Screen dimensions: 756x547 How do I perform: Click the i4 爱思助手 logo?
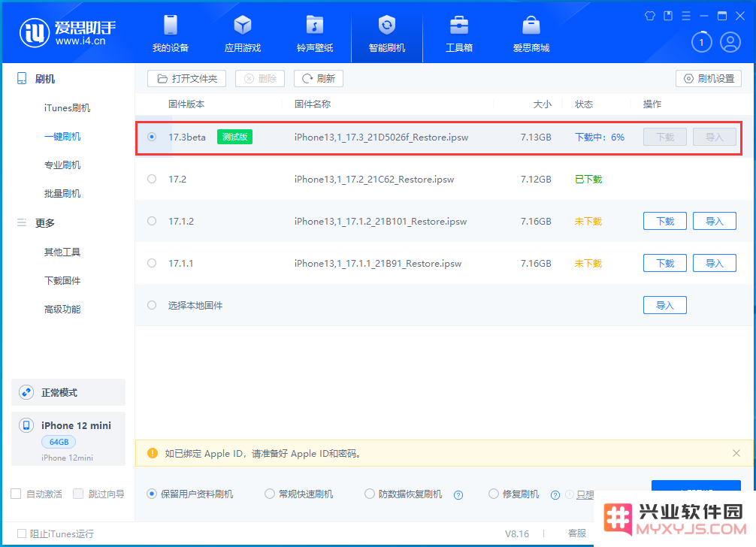pyautogui.click(x=68, y=33)
